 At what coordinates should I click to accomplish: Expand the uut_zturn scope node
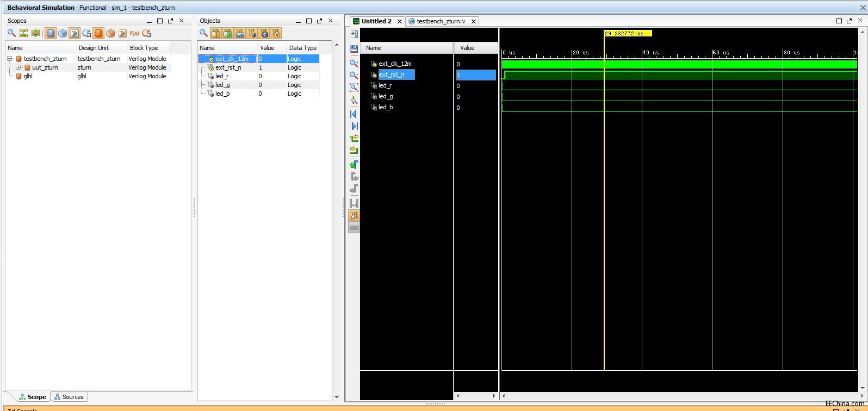[x=18, y=67]
